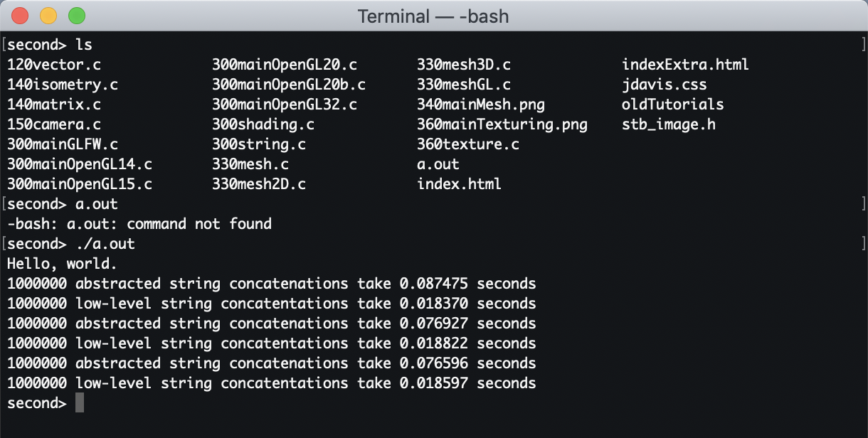Click the indexExtra.html filename

(x=686, y=65)
